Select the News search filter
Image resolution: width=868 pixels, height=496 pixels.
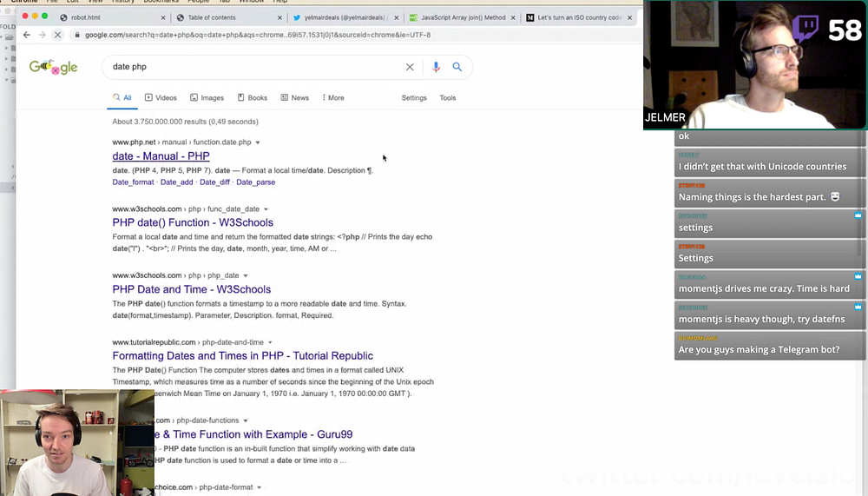[x=294, y=97]
